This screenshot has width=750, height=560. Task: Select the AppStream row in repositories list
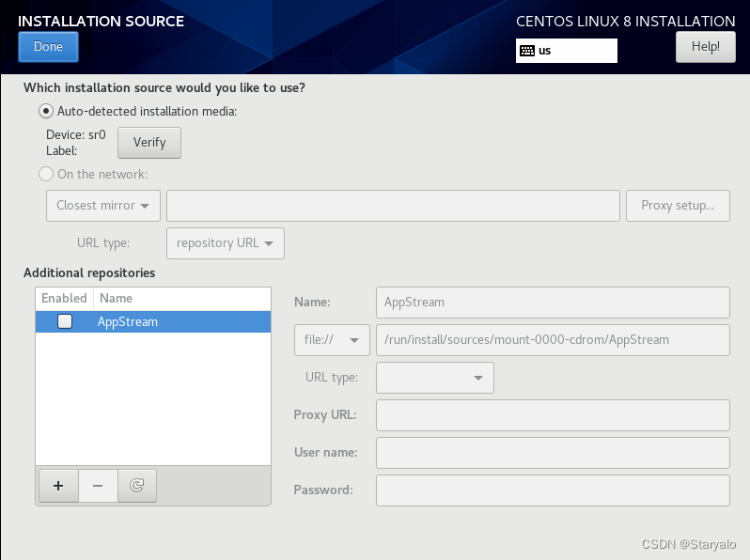(153, 322)
